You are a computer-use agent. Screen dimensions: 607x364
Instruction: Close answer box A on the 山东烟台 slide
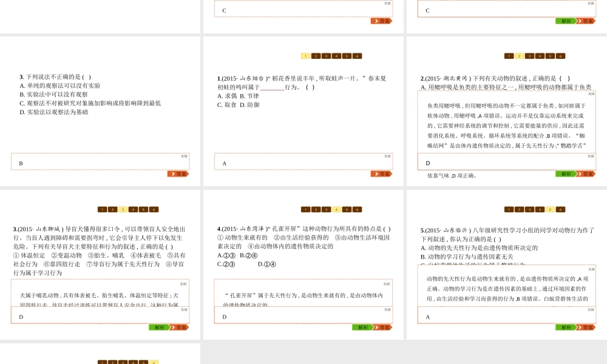pyautogui.click(x=387, y=157)
